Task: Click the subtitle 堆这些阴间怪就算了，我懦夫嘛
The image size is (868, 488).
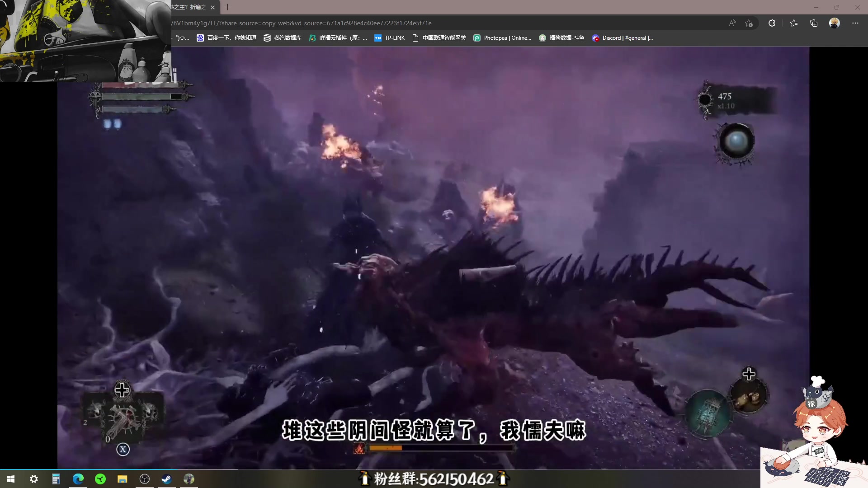Action: tap(434, 430)
